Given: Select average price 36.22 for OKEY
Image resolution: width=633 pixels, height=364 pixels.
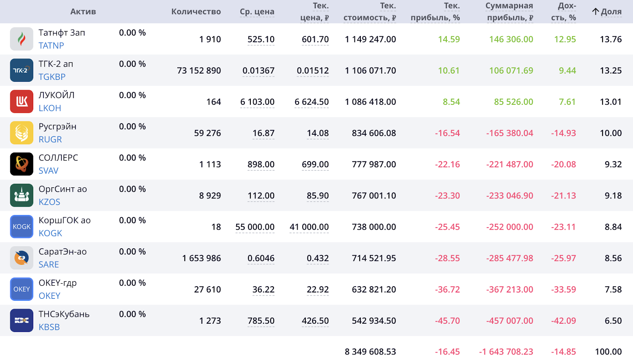Looking at the screenshot, I should pos(263,290).
